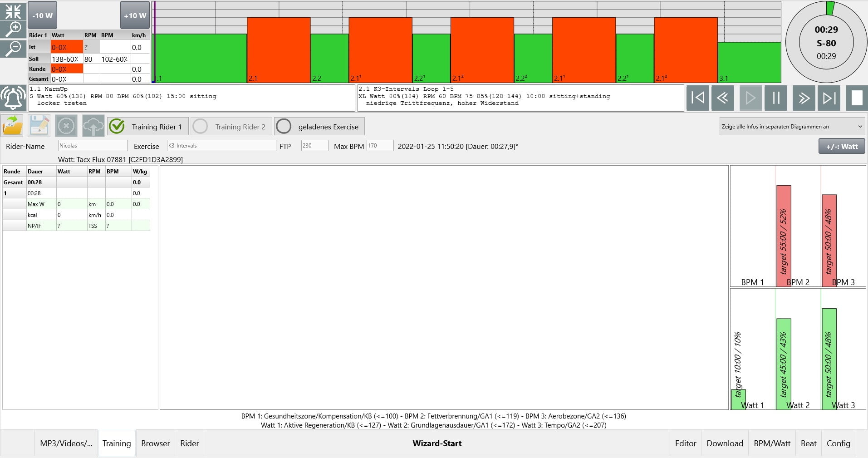The height and width of the screenshot is (458, 868).
Task: Open the Beat tab
Action: click(809, 443)
